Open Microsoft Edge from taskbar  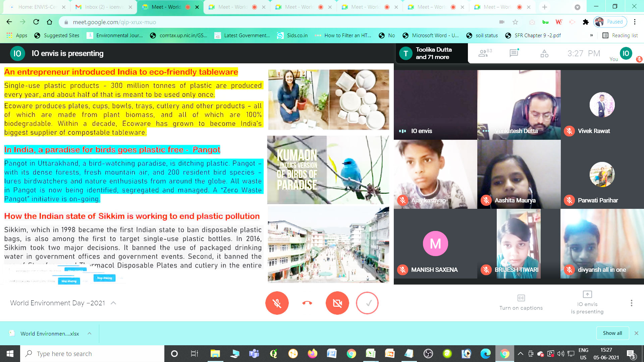(485, 354)
